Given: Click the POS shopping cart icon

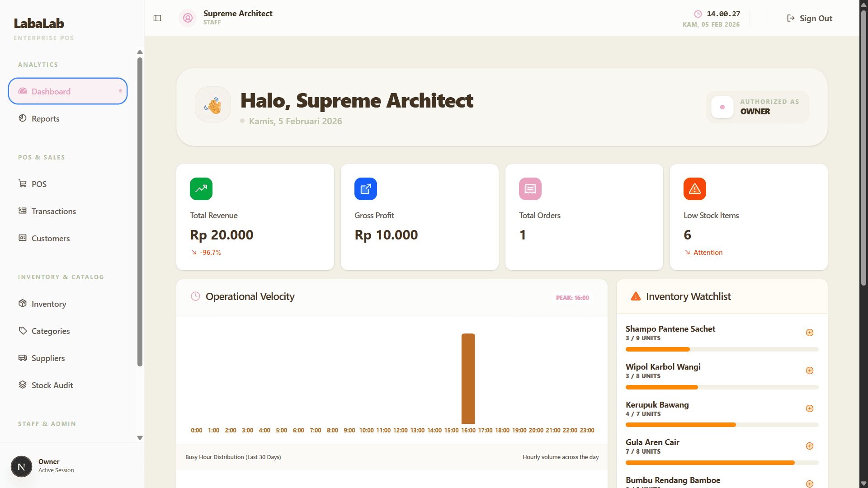Looking at the screenshot, I should tap(23, 183).
